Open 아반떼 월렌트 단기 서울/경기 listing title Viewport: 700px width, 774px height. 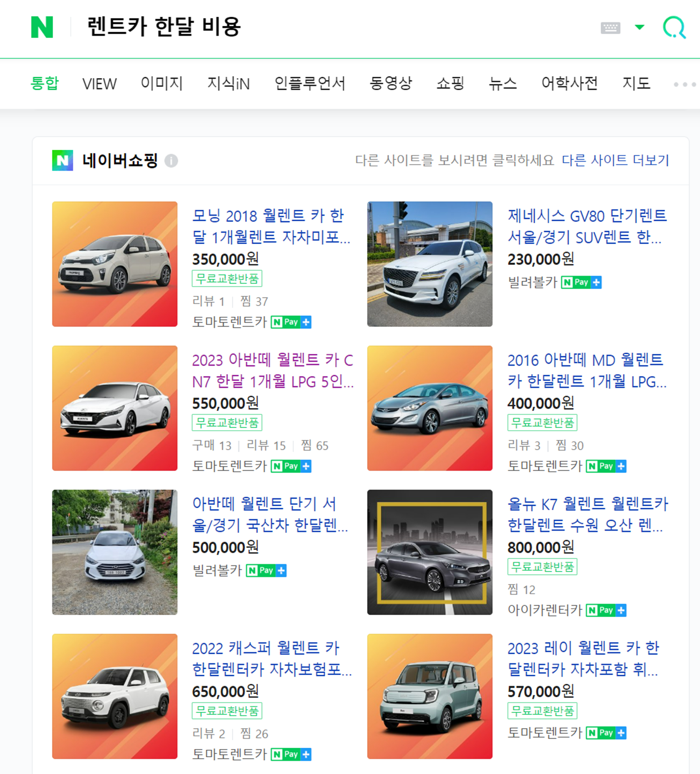point(270,514)
